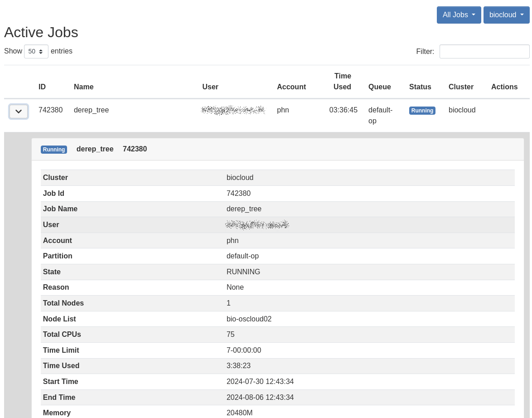This screenshot has width=532, height=418.
Task: Open the Show entries count selector
Action: tap(36, 52)
